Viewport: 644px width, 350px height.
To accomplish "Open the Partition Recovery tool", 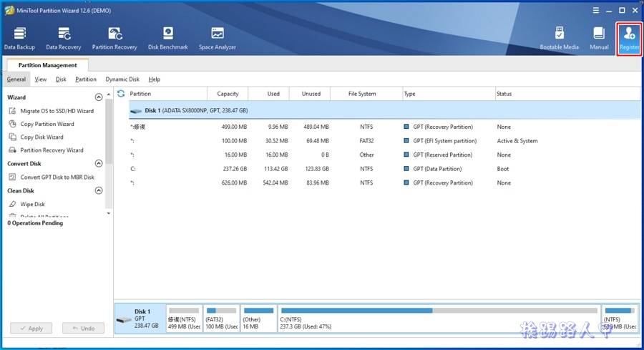I will pyautogui.click(x=114, y=39).
